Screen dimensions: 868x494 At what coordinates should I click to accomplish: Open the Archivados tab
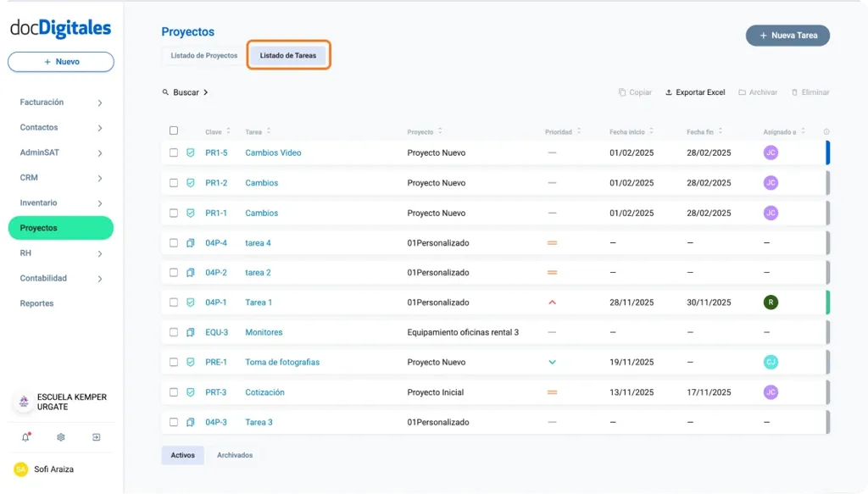[x=235, y=455]
